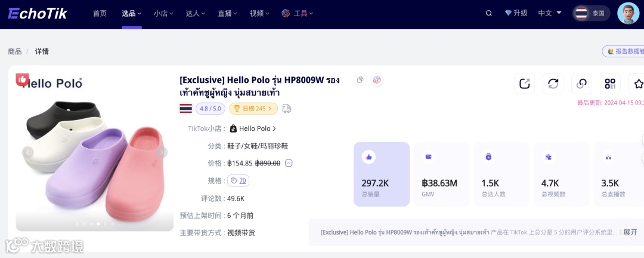The image size is (644, 258).
Task: Click the red thumbs-up badge on image
Action: [22, 79]
